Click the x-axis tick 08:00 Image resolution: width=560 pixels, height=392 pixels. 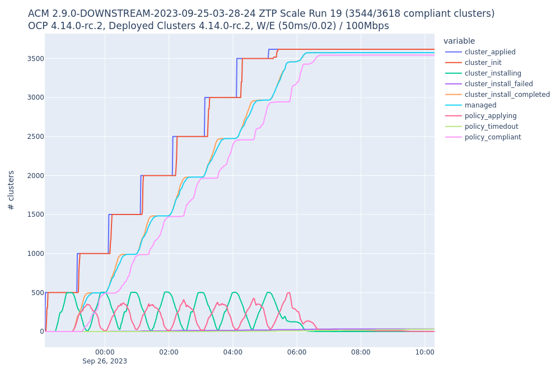click(361, 352)
